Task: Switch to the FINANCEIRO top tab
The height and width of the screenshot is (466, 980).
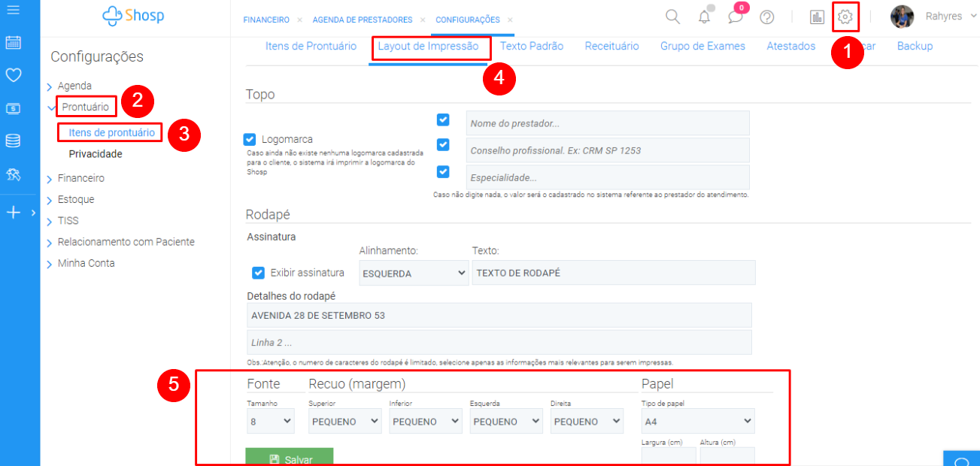Action: [x=266, y=20]
